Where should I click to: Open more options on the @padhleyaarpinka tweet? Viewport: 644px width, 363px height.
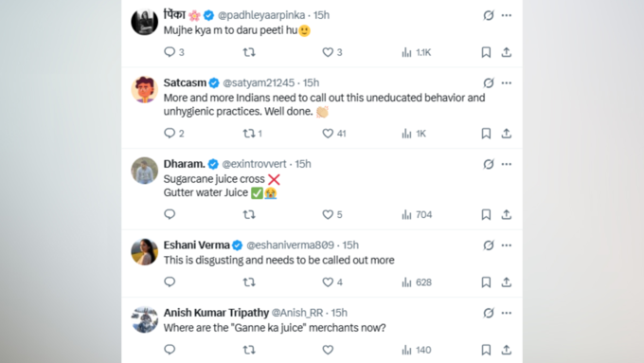507,15
